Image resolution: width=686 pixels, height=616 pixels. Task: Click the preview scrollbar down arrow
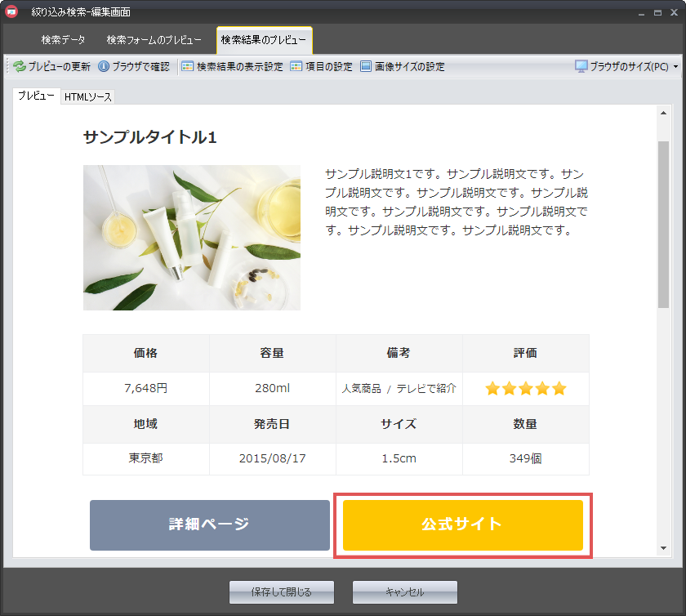point(663,548)
